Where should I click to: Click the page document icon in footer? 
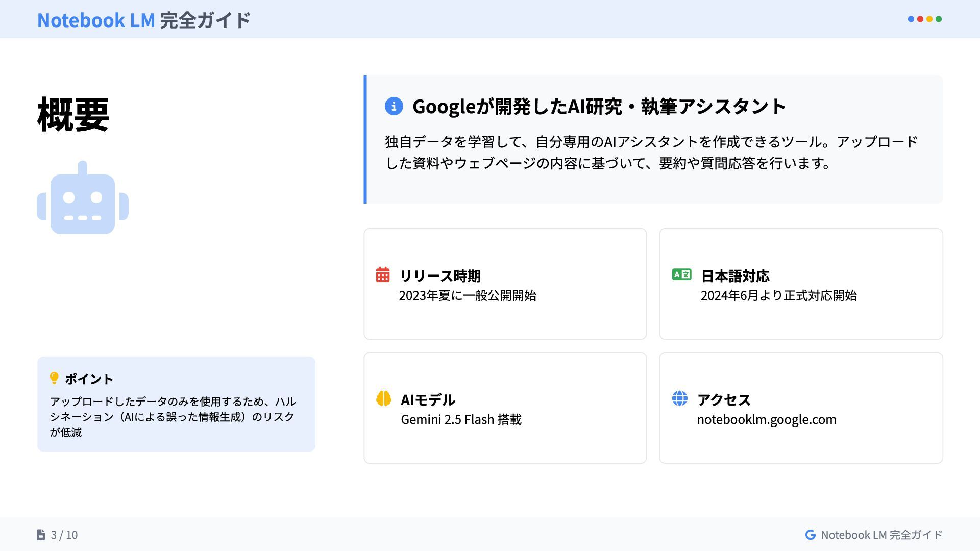[x=41, y=535]
